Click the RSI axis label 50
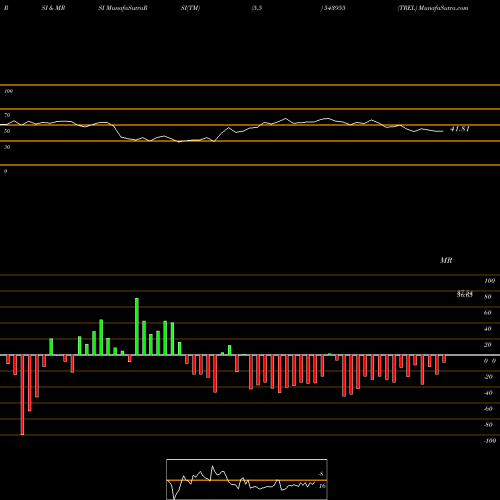The height and width of the screenshot is (500, 500). [x=7, y=131]
